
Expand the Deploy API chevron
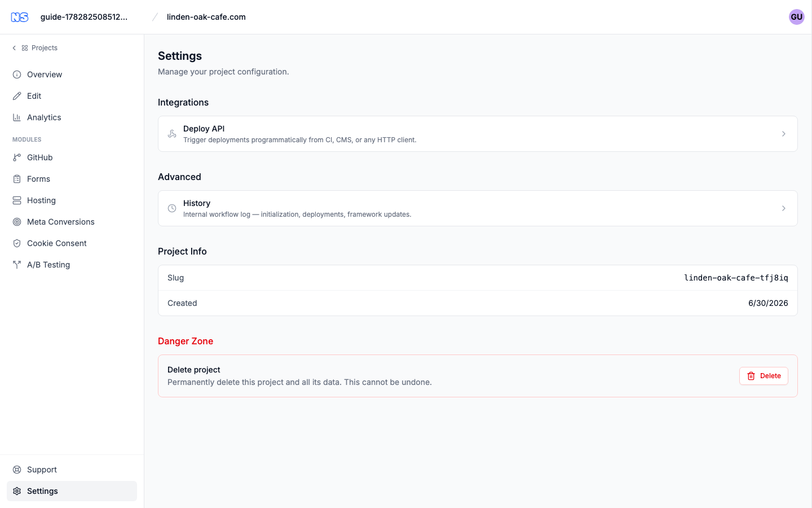click(784, 134)
